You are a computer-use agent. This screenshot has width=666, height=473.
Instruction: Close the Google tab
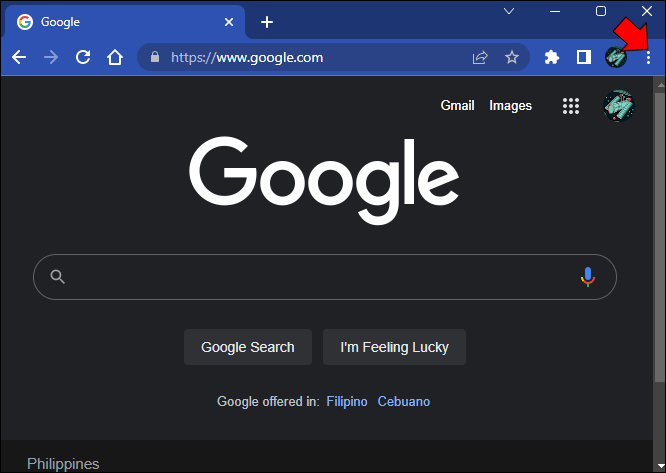pyautogui.click(x=229, y=22)
